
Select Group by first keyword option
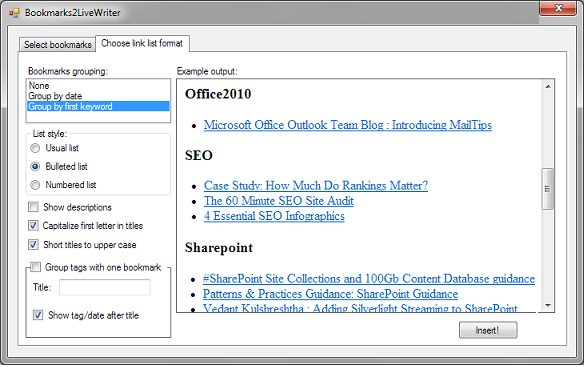pos(98,107)
